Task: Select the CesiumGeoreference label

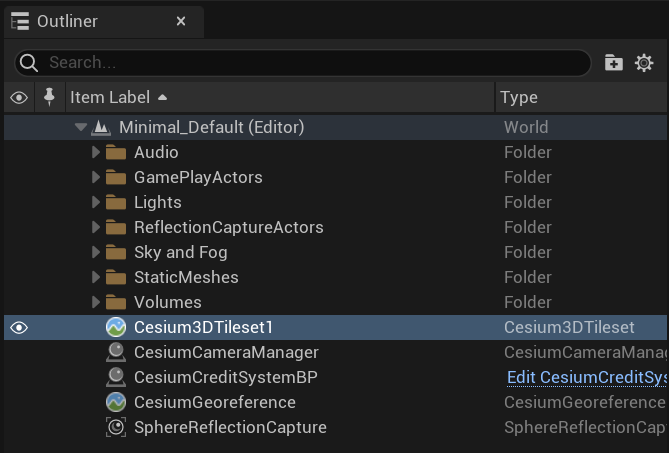Action: [x=215, y=403]
